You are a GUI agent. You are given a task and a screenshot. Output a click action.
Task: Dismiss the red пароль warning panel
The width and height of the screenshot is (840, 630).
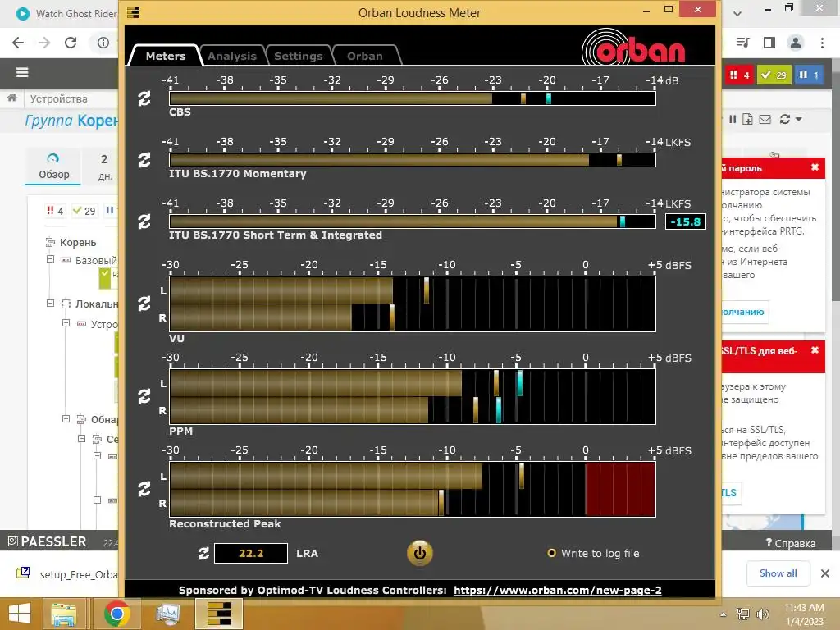pyautogui.click(x=815, y=167)
